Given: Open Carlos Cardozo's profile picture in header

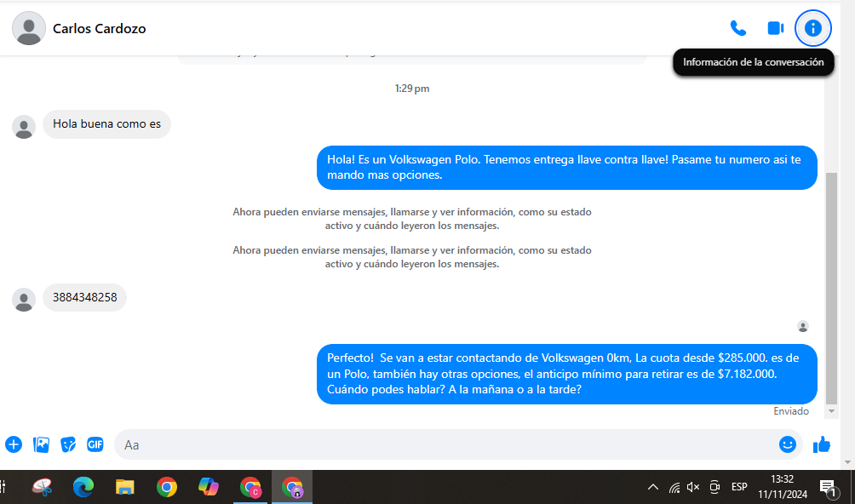Looking at the screenshot, I should tap(28, 28).
